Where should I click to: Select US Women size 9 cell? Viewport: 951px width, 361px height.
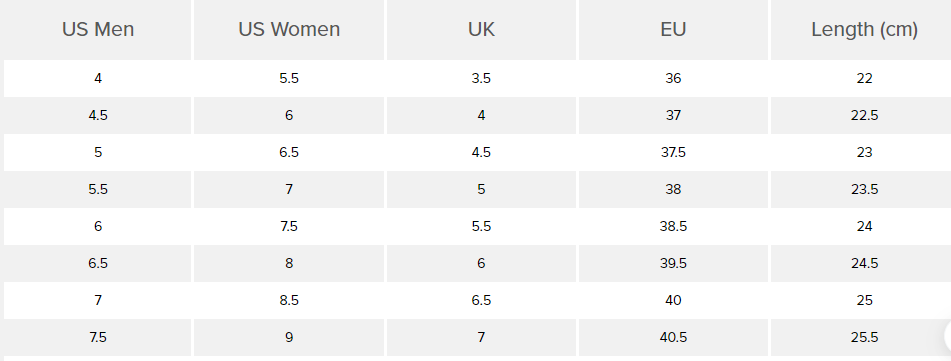coord(289,337)
